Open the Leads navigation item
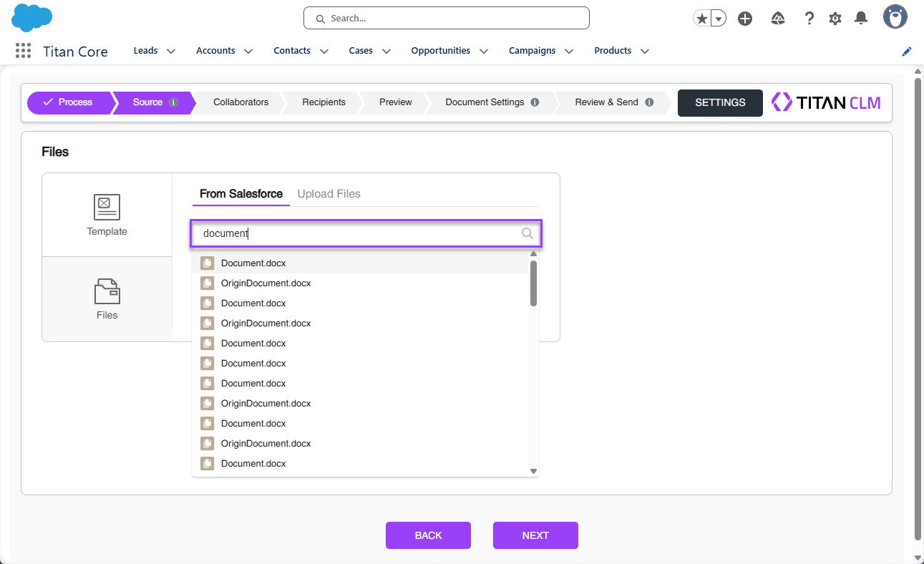924x564 pixels. tap(145, 50)
